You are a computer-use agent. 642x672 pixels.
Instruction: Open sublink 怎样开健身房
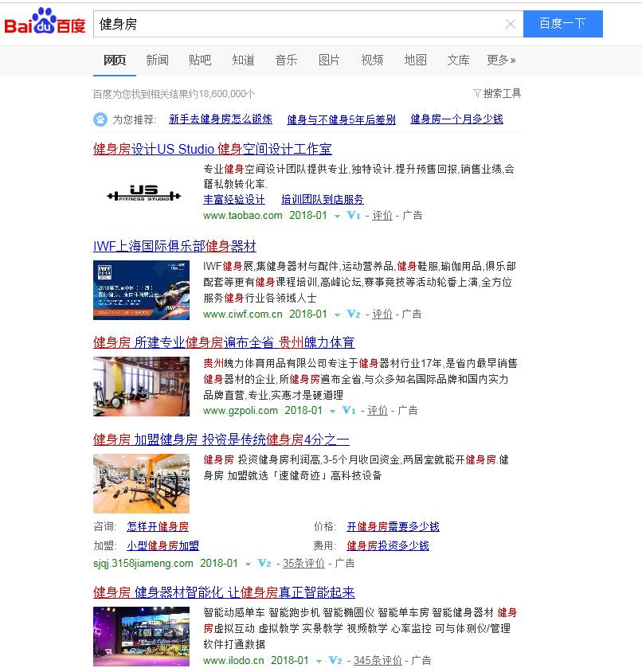click(158, 526)
